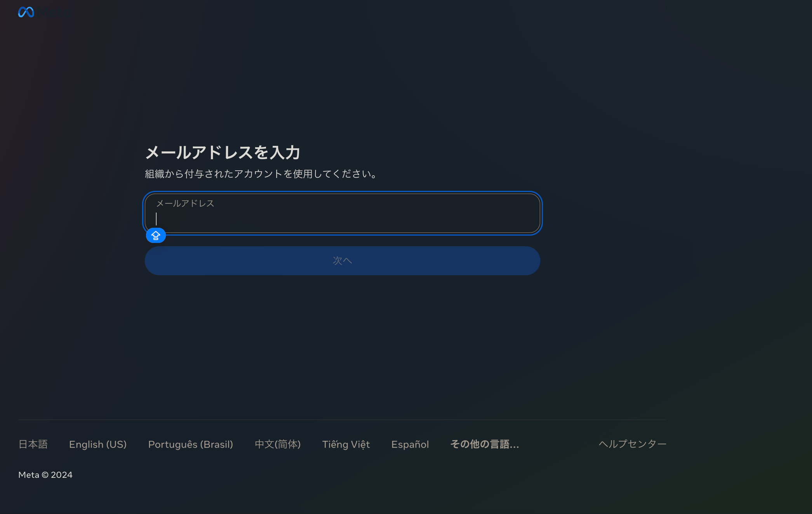Click the text cursor inside email field
The height and width of the screenshot is (514, 812).
pos(156,219)
